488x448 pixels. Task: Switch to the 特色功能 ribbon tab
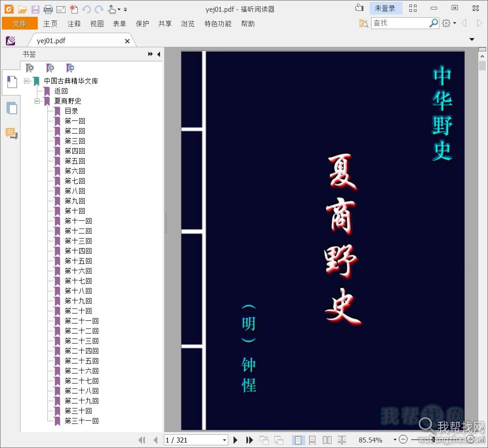point(218,24)
